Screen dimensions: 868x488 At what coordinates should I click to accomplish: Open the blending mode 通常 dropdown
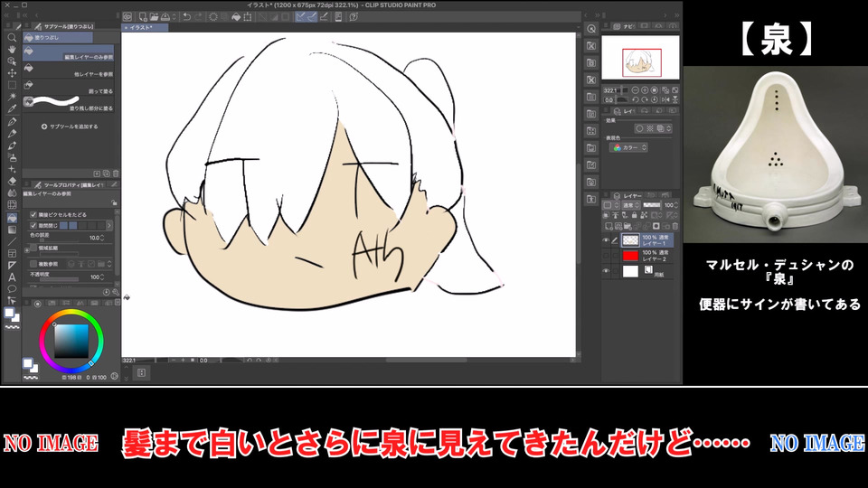point(629,205)
